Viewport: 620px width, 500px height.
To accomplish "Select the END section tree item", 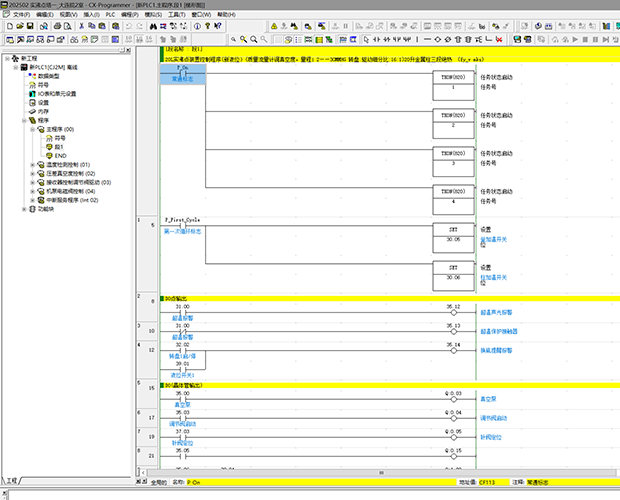I will (x=60, y=156).
